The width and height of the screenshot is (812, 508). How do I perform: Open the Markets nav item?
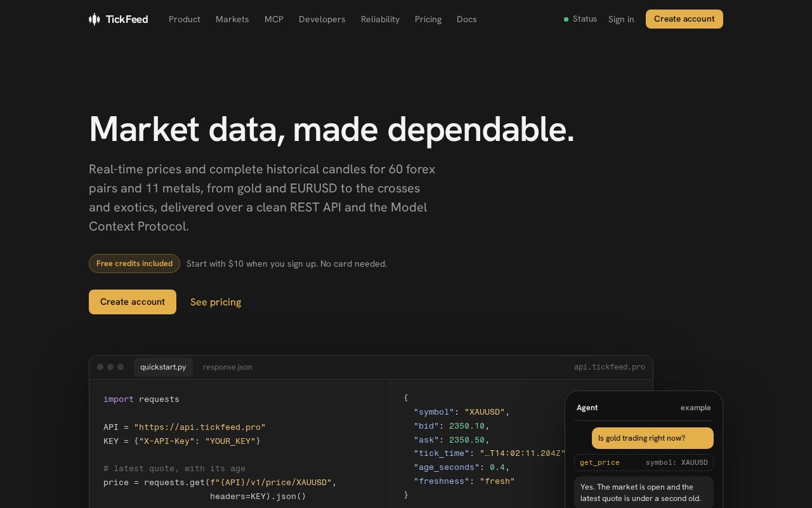point(232,19)
